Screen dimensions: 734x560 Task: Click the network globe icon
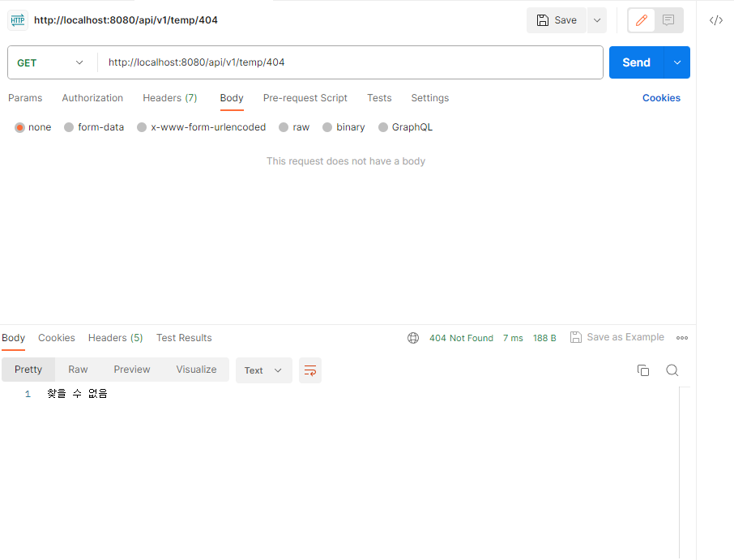[413, 338]
